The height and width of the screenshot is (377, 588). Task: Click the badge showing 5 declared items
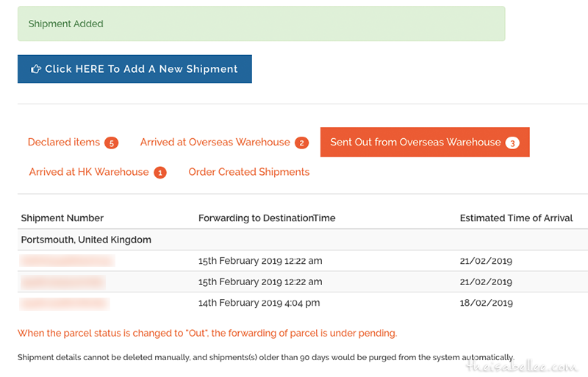point(112,143)
